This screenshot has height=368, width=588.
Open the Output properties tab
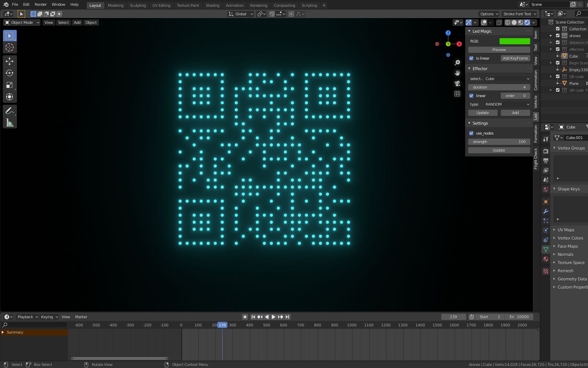[x=546, y=160]
